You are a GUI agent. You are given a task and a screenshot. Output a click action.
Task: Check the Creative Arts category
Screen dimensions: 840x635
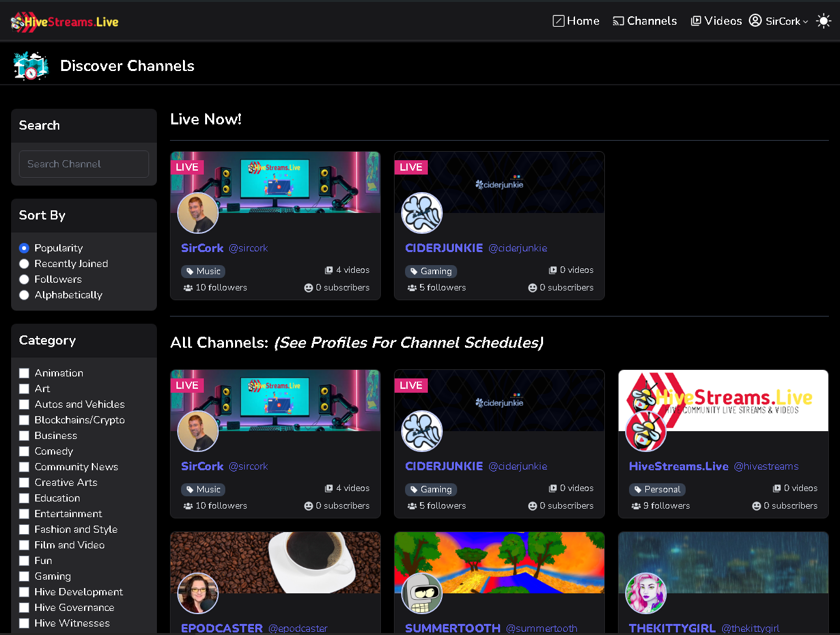24,483
